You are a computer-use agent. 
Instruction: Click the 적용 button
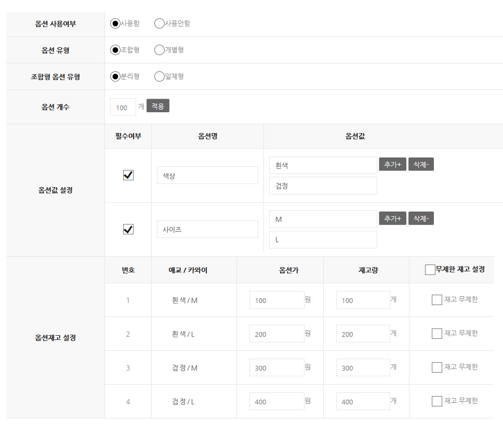coord(158,106)
